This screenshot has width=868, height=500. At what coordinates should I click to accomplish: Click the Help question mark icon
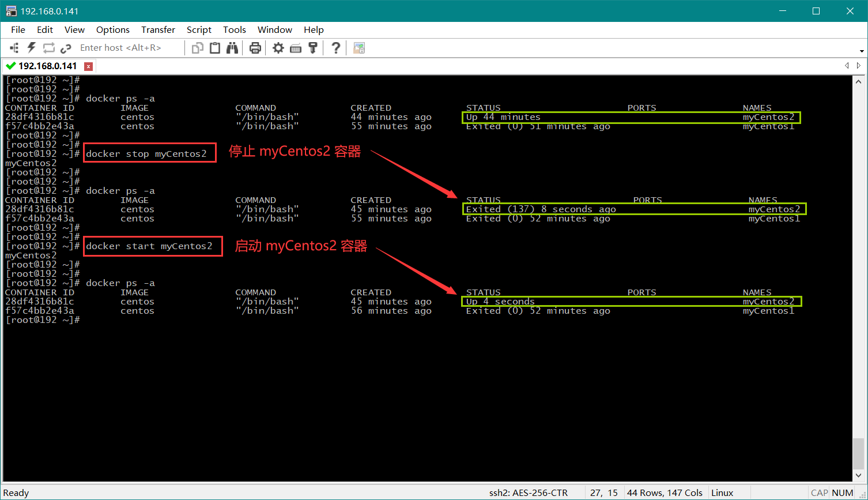(336, 48)
